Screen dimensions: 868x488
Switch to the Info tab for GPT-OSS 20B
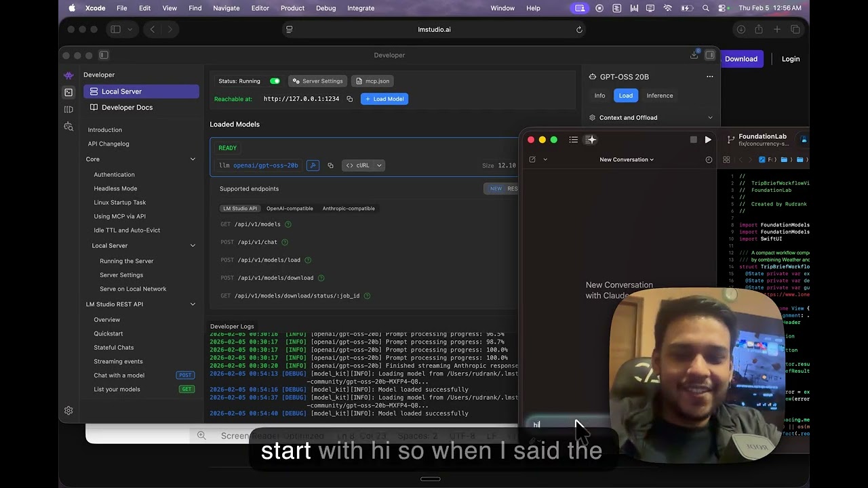(599, 96)
